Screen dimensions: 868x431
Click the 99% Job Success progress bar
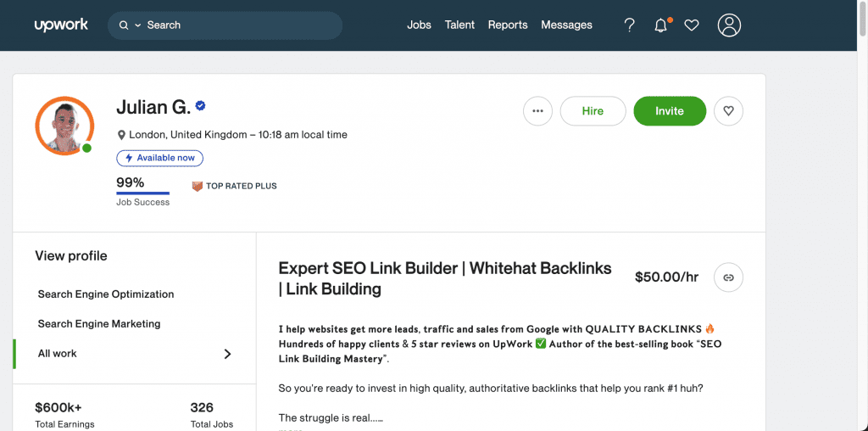point(142,193)
